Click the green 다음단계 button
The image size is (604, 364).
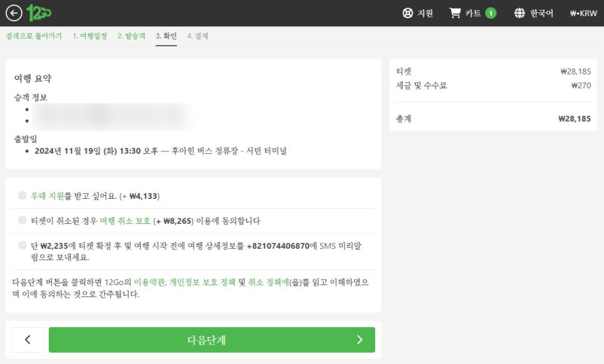[x=212, y=340]
